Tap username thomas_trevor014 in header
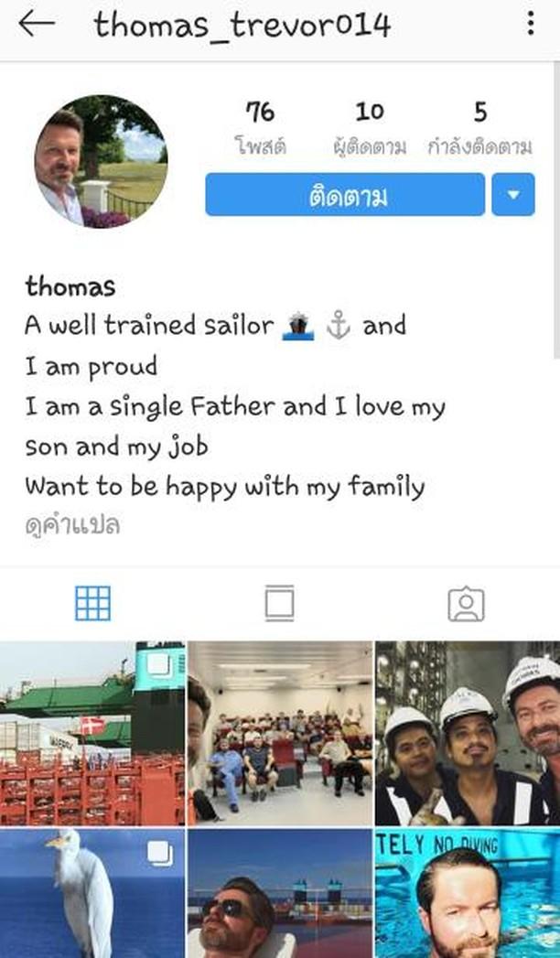Screen dimensions: 560x958 pyautogui.click(x=242, y=25)
